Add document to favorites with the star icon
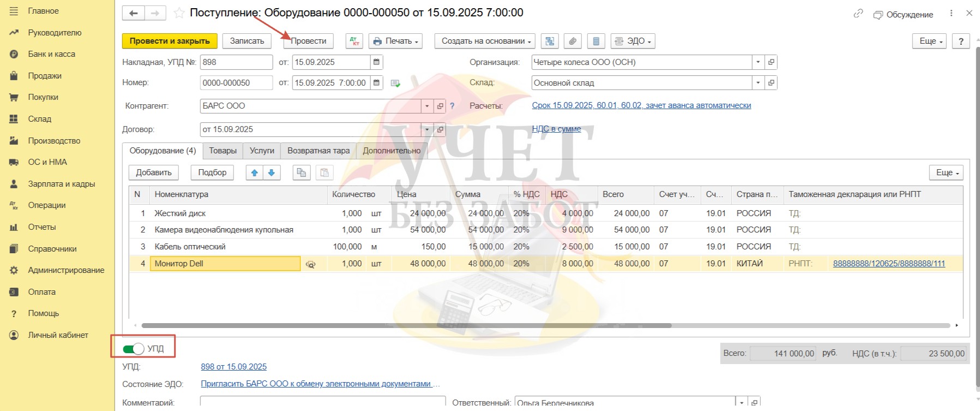The height and width of the screenshot is (411, 980). 179,13
